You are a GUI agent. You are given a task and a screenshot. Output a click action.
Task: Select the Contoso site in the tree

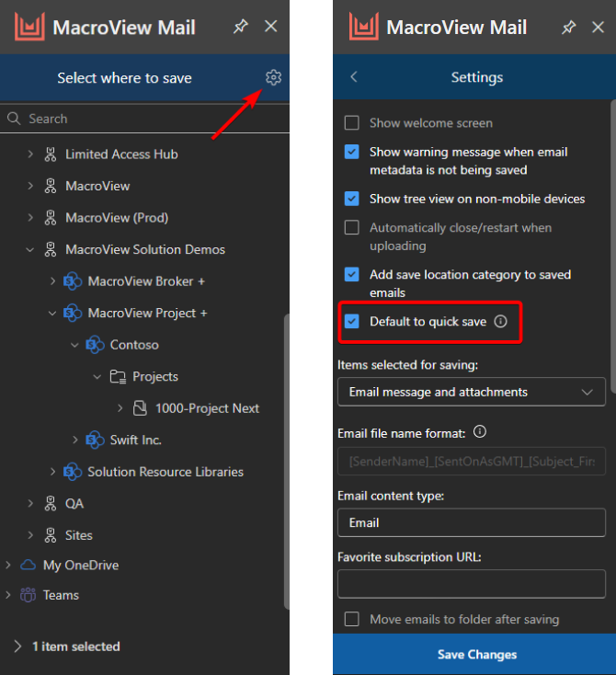tap(134, 344)
